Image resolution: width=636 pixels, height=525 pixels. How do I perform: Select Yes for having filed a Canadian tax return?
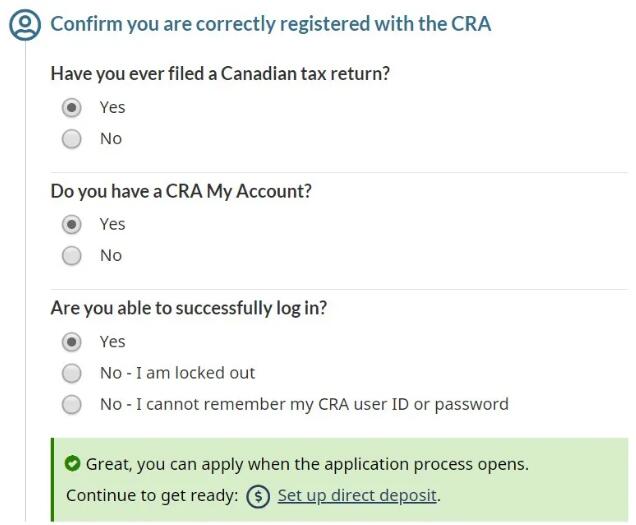72,107
